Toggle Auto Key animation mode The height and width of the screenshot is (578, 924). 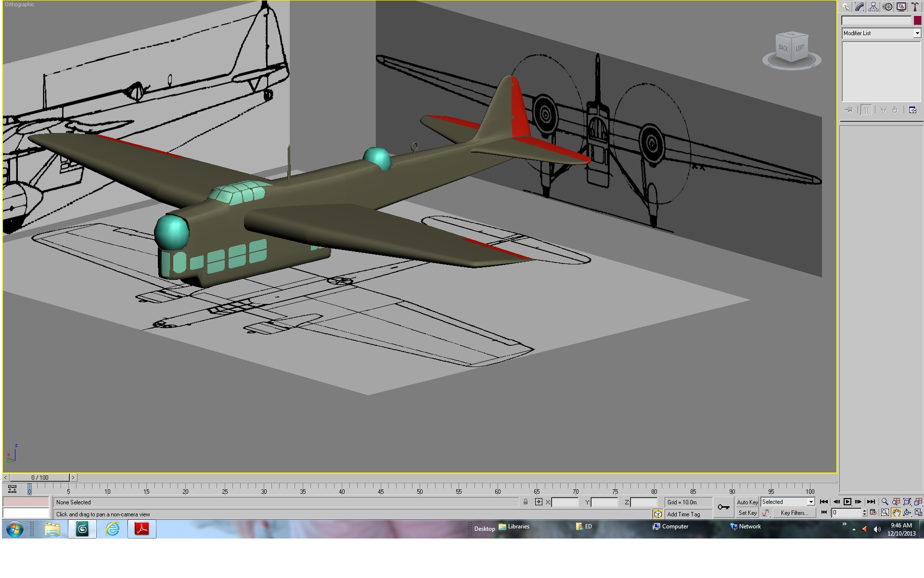tap(747, 502)
